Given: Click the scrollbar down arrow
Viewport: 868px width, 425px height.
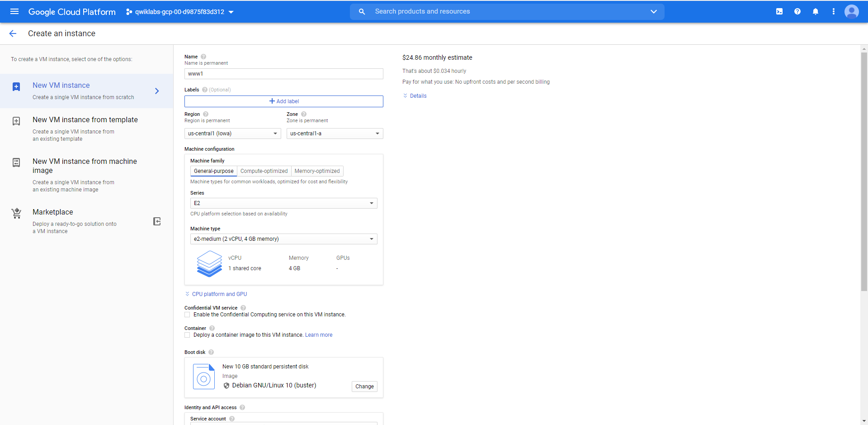Looking at the screenshot, I should pyautogui.click(x=864, y=421).
